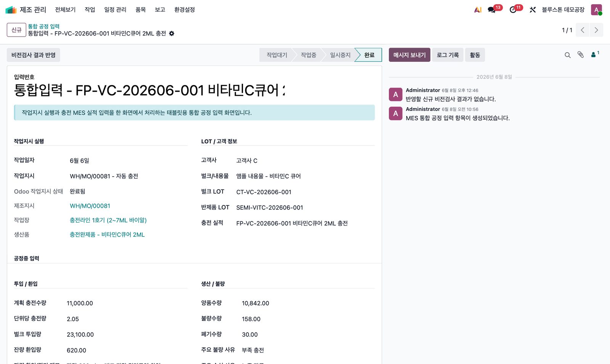The width and height of the screenshot is (610, 364).
Task: Click the developer tools wrench icon
Action: coord(533,10)
